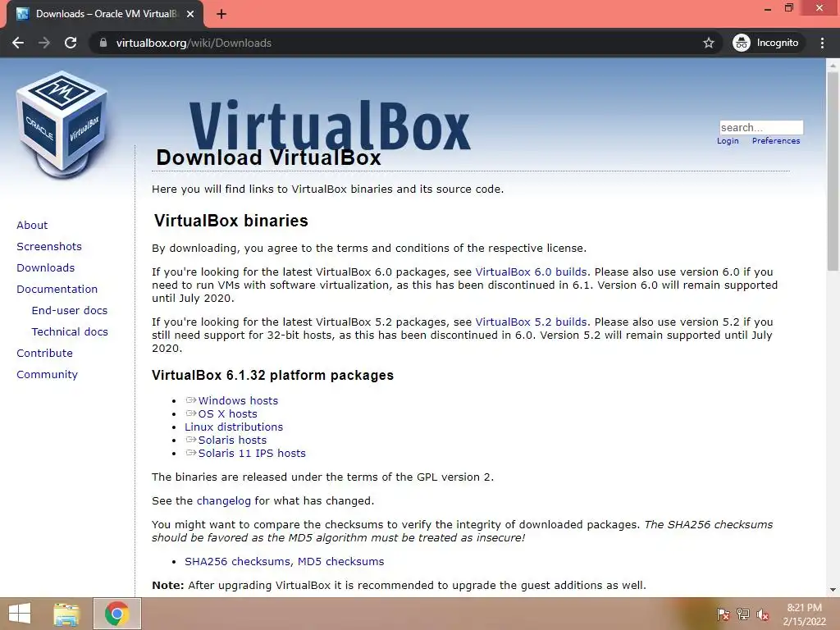
Task: Open the Windows Start button
Action: pos(20,614)
